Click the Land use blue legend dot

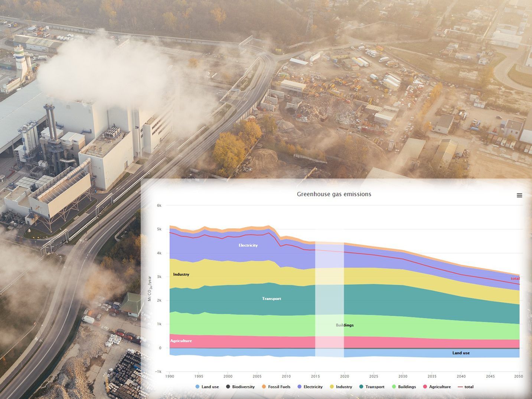198,387
